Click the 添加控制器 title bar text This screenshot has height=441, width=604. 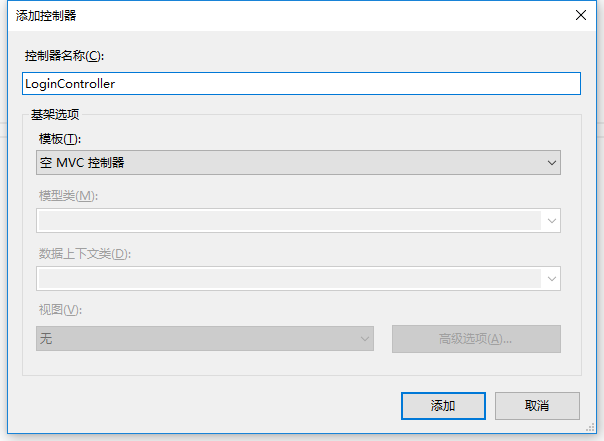[46, 16]
